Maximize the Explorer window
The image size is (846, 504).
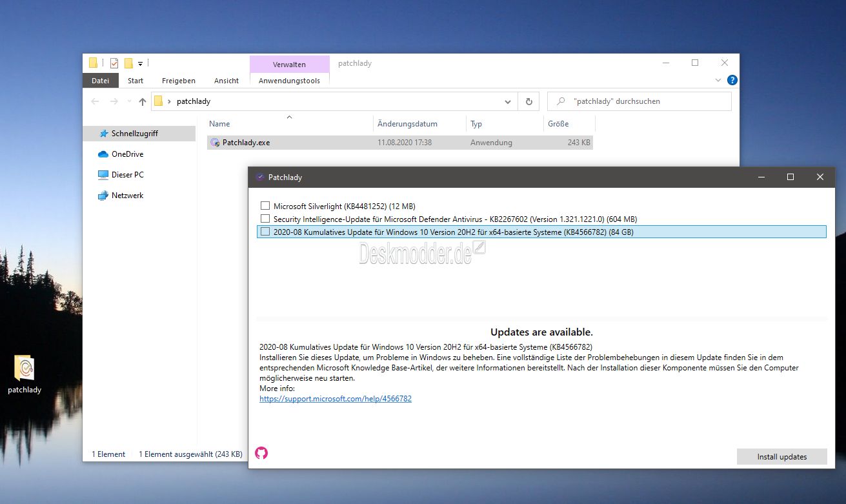(695, 63)
